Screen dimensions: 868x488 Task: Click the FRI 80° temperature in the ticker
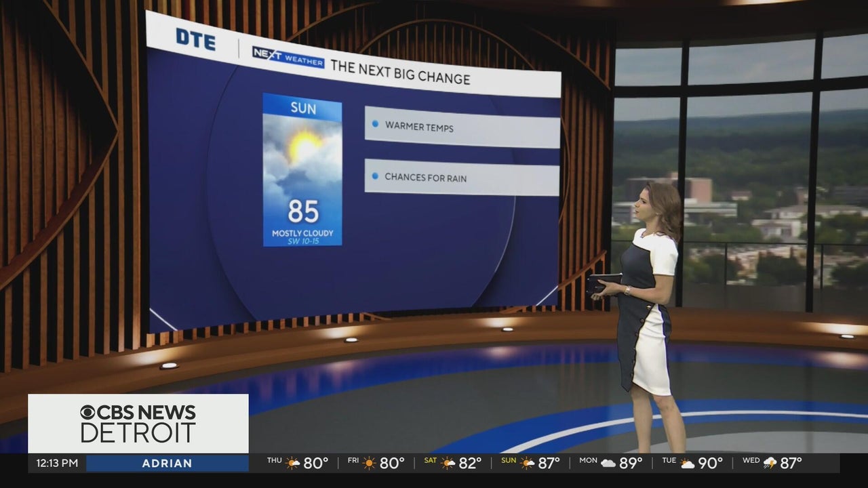[392, 464]
